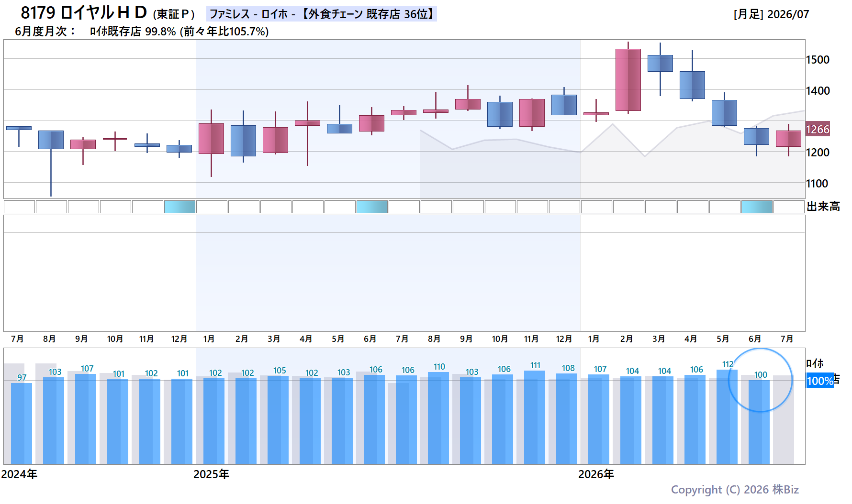Click the 97 sales bar for July 2024

click(x=22, y=423)
